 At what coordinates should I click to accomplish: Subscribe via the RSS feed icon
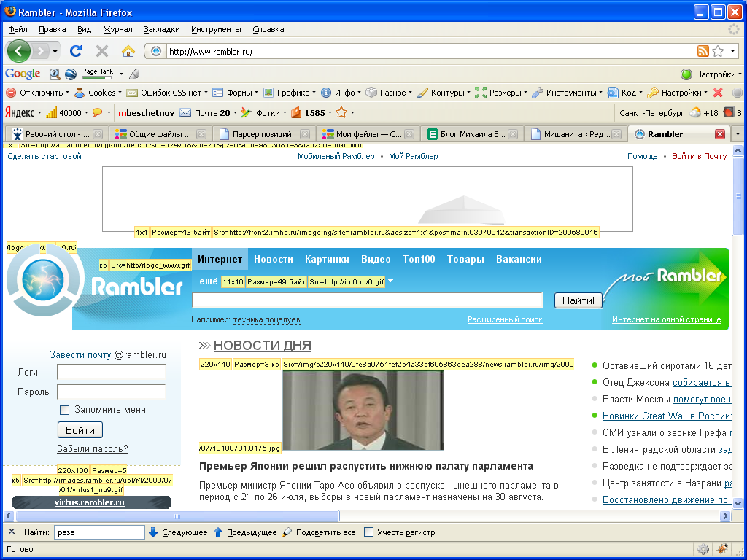click(x=703, y=51)
